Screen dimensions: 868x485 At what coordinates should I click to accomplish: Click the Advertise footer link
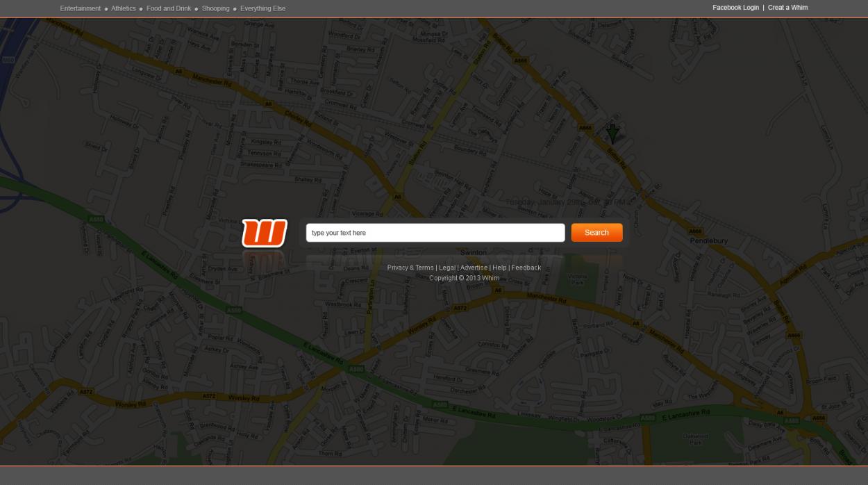[474, 268]
